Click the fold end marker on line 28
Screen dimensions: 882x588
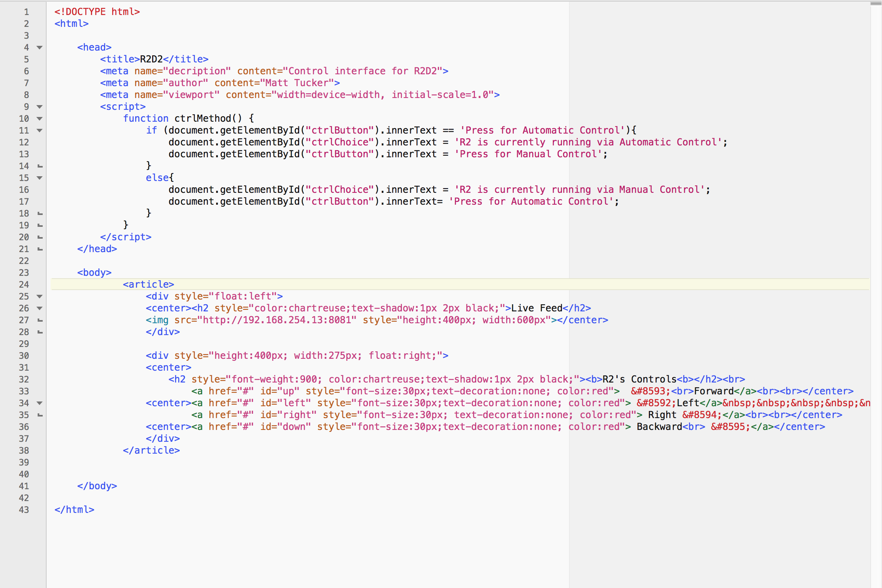40,332
